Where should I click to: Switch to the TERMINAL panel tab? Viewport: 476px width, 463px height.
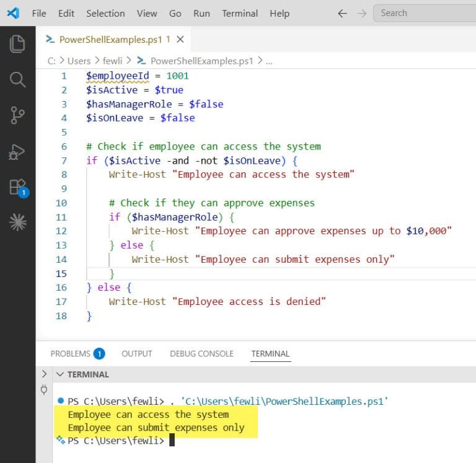point(270,354)
